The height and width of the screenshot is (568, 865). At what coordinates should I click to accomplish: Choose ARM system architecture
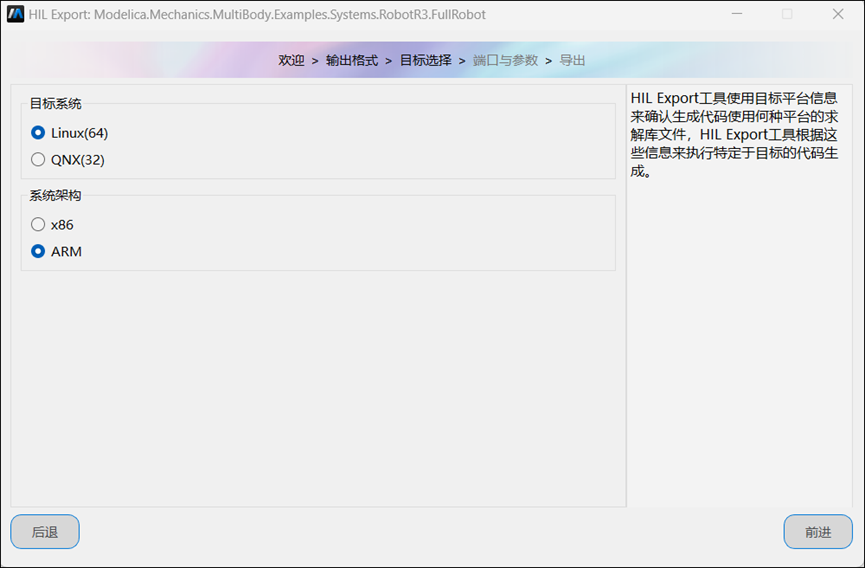point(56,251)
